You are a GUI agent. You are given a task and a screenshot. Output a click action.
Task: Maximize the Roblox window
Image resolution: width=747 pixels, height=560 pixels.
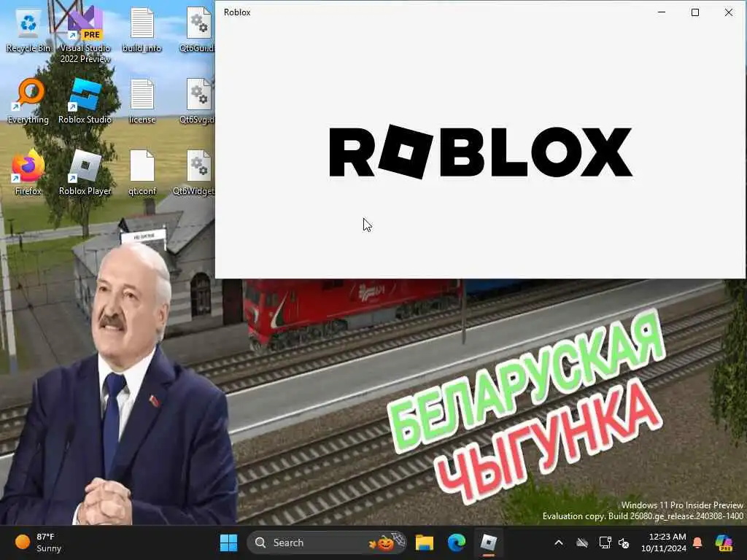pos(695,12)
